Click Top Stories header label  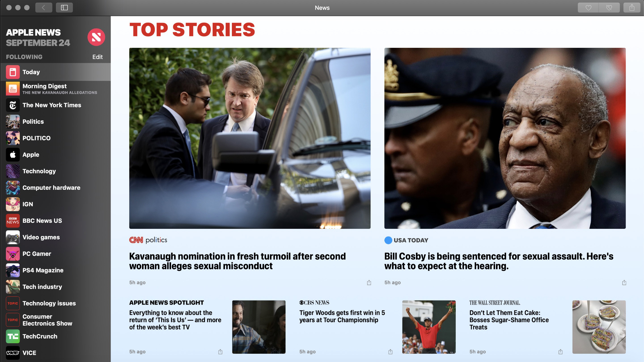[192, 30]
